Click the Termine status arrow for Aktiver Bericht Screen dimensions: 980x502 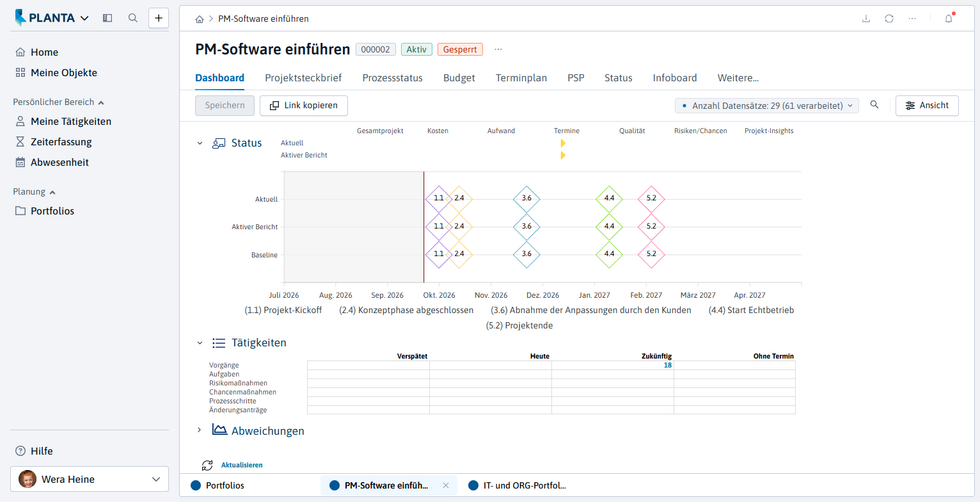[563, 155]
